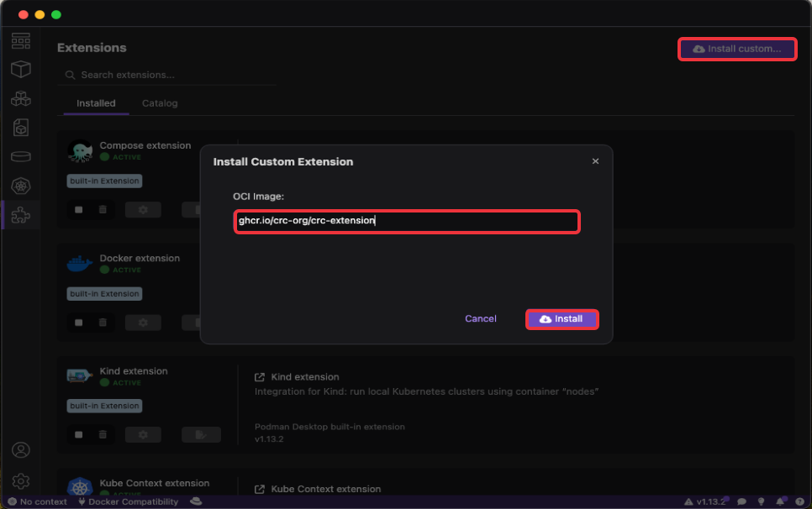Click version v1.13.2 in status bar
Image resolution: width=812 pixels, height=509 pixels.
(704, 501)
